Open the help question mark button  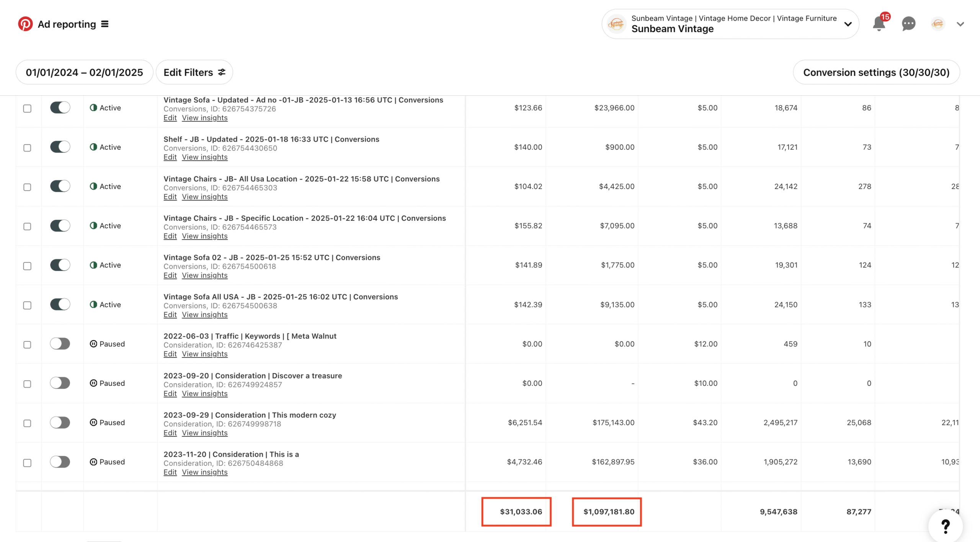click(x=945, y=526)
